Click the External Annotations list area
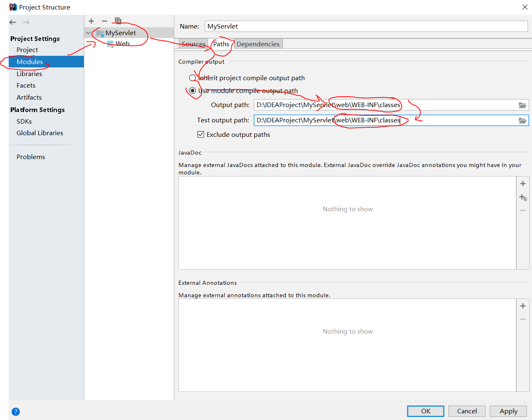Screen dimensions: 532x420 [x=347, y=345]
